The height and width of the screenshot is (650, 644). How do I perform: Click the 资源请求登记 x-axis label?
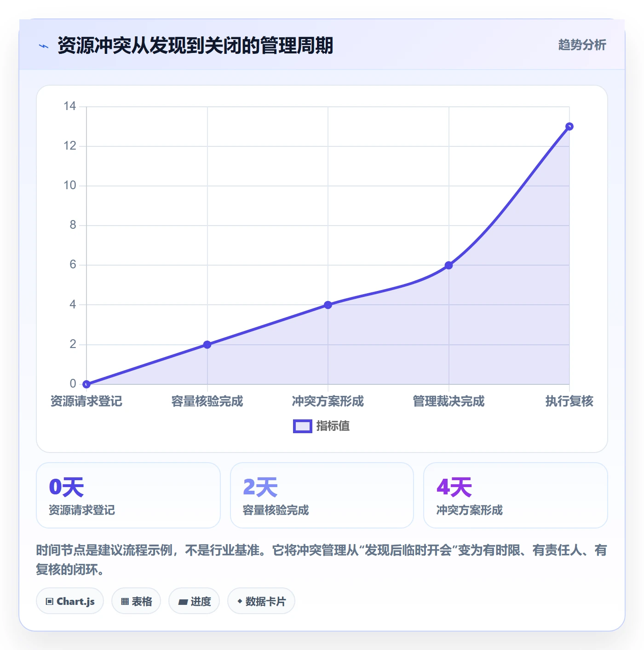(86, 401)
